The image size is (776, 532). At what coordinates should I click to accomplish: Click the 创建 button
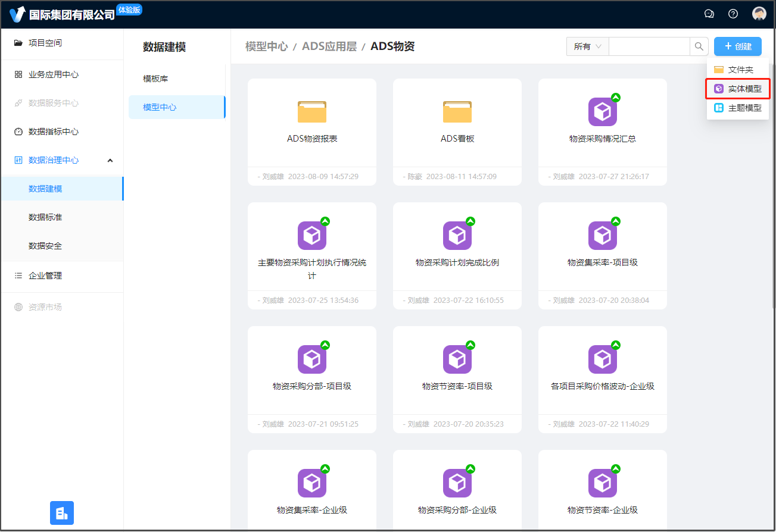click(737, 46)
